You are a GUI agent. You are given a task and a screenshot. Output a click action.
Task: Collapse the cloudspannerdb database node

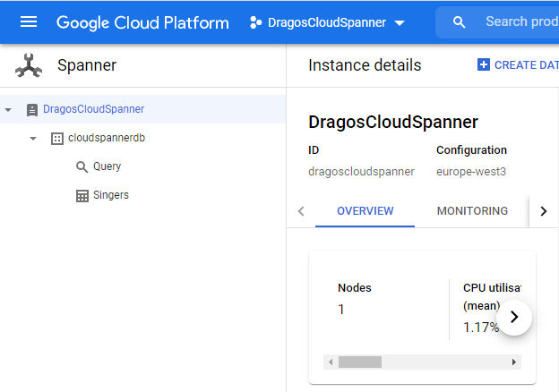33,139
